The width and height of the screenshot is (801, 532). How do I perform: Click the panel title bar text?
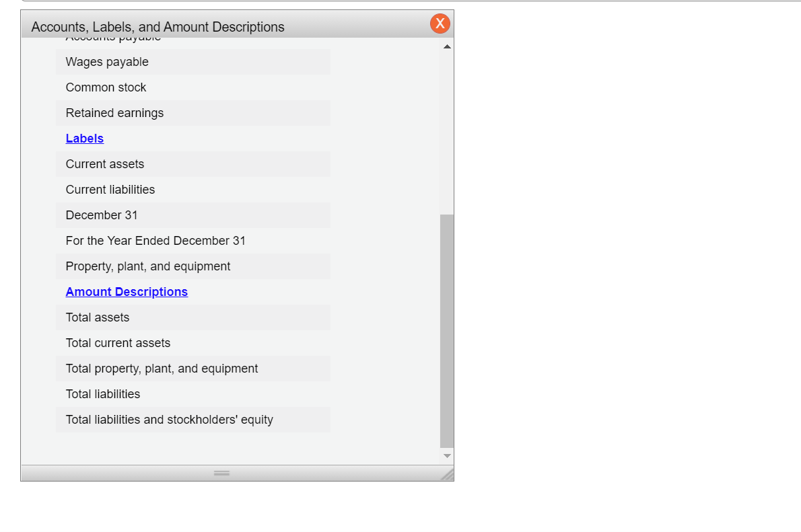(x=158, y=27)
